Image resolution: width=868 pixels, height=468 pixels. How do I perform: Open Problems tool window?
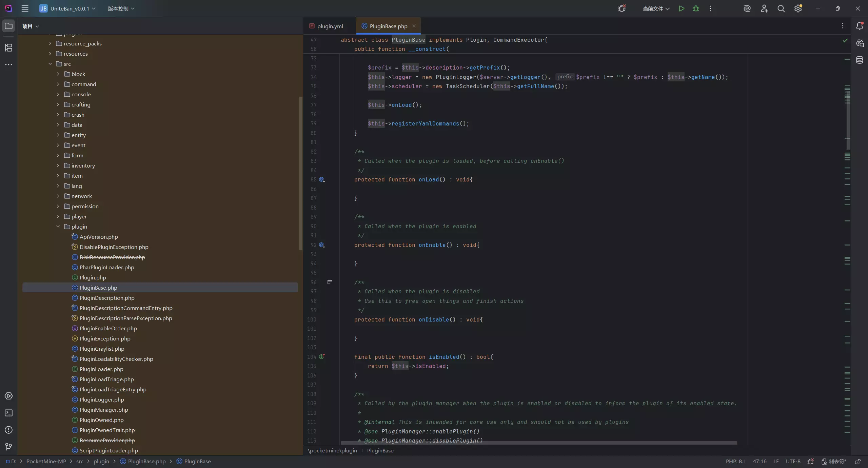coord(8,430)
